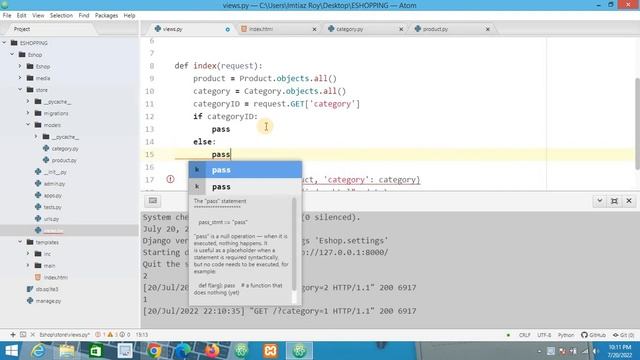The height and width of the screenshot is (360, 640).
Task: Click the editor vertical scrollbar
Action: point(637,124)
